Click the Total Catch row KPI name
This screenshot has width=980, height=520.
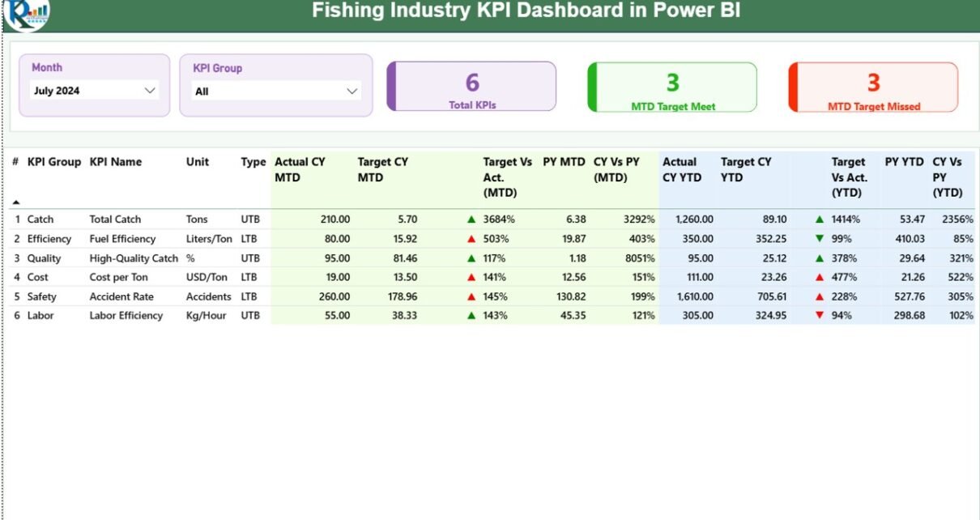coord(115,220)
